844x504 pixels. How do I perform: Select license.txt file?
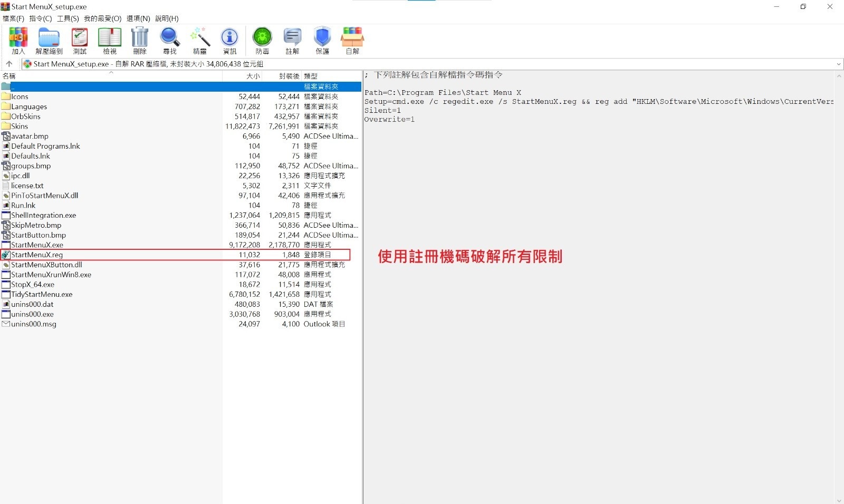pyautogui.click(x=181, y=186)
